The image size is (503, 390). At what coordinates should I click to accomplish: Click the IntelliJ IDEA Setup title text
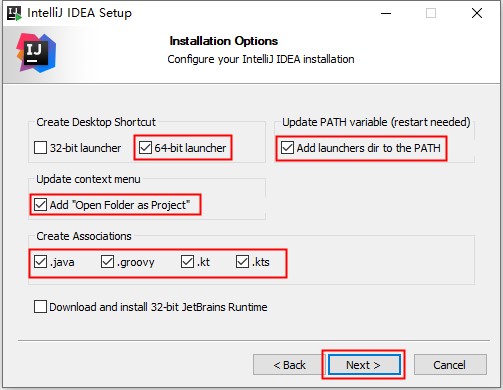(79, 13)
